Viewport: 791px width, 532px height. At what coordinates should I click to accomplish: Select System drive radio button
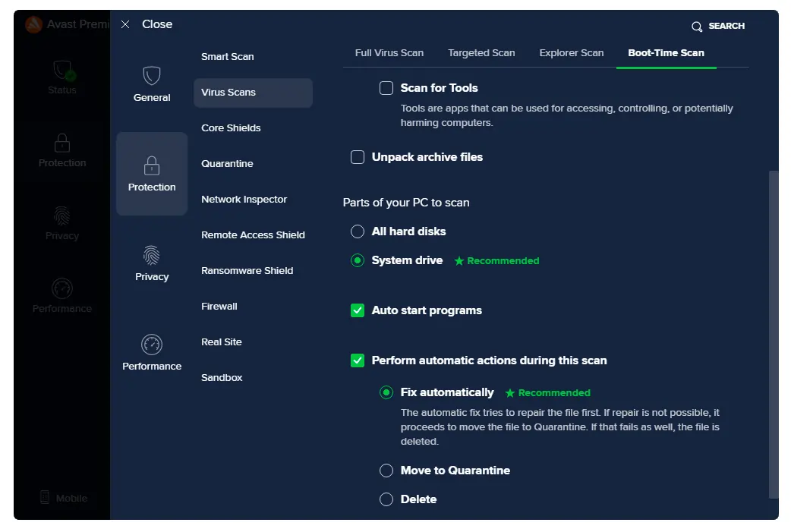click(358, 260)
